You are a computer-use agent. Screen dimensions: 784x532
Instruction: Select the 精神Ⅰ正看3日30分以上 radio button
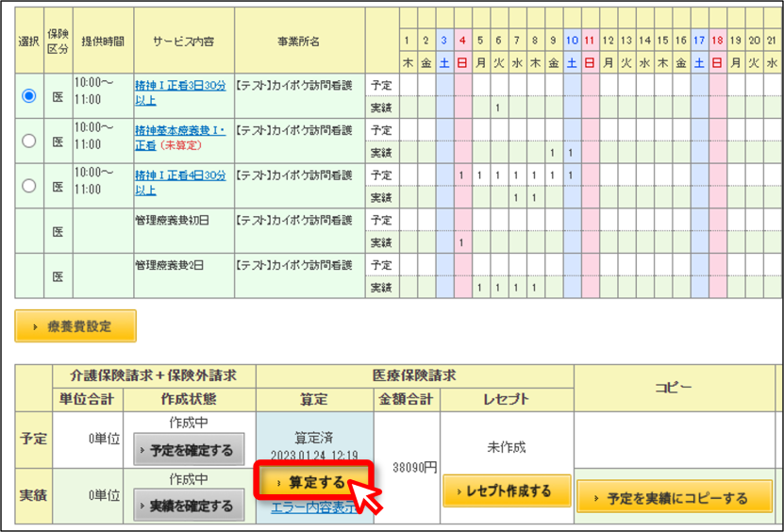[x=29, y=95]
